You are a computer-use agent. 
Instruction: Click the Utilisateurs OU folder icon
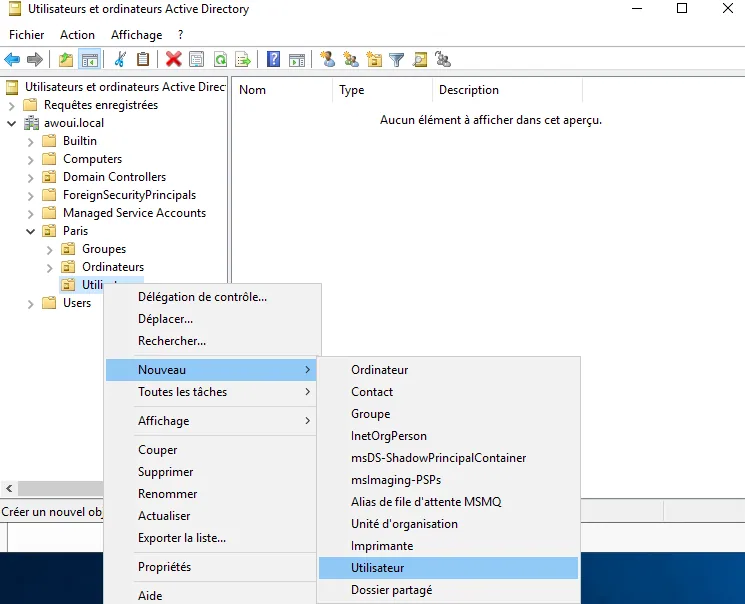pyautogui.click(x=68, y=285)
